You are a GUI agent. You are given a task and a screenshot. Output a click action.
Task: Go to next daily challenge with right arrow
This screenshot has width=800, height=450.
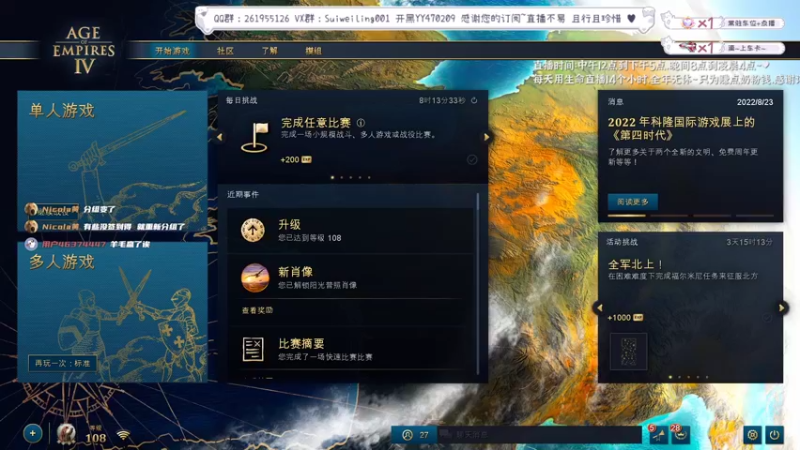pyautogui.click(x=486, y=137)
